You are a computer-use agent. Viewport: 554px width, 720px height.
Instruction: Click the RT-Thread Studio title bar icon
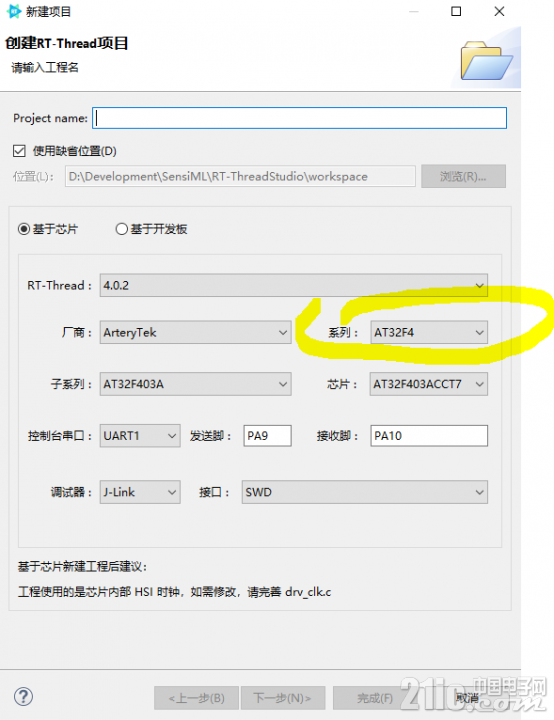pos(14,11)
